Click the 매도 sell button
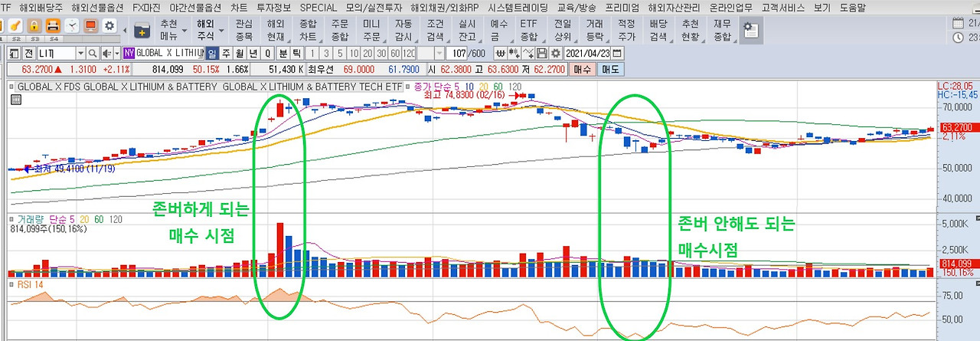Screen dimensions: 980x341 click(610, 69)
